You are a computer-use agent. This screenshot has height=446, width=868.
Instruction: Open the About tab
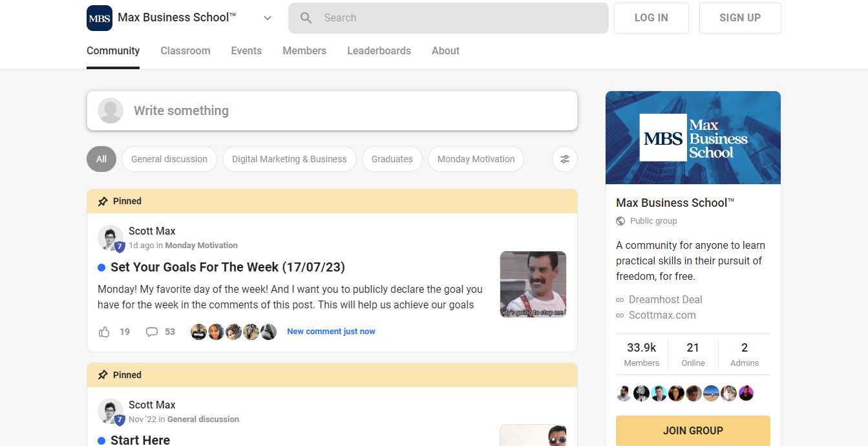click(445, 51)
